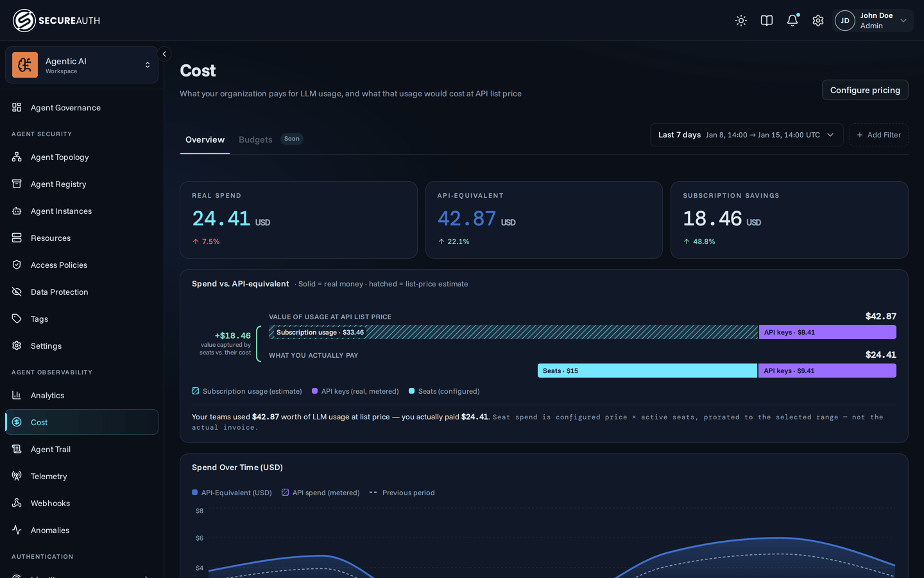This screenshot has width=924, height=578.
Task: Open settings gear in top bar
Action: (818, 21)
